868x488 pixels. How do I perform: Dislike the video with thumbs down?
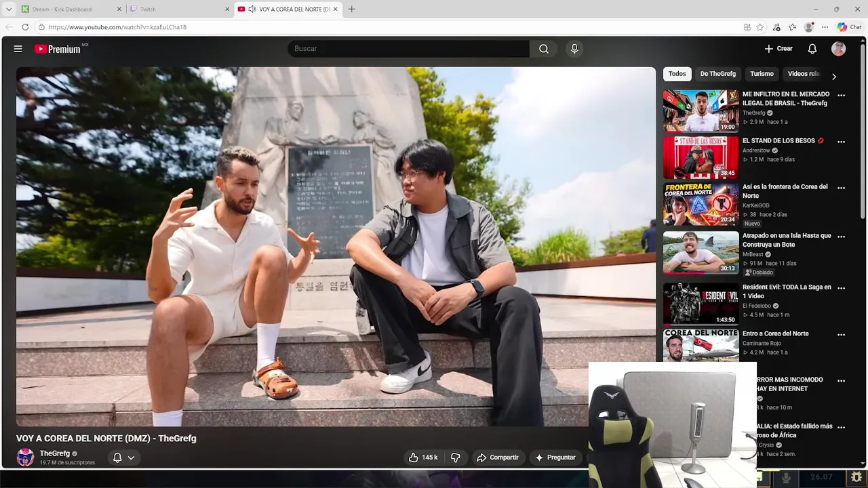click(x=456, y=457)
